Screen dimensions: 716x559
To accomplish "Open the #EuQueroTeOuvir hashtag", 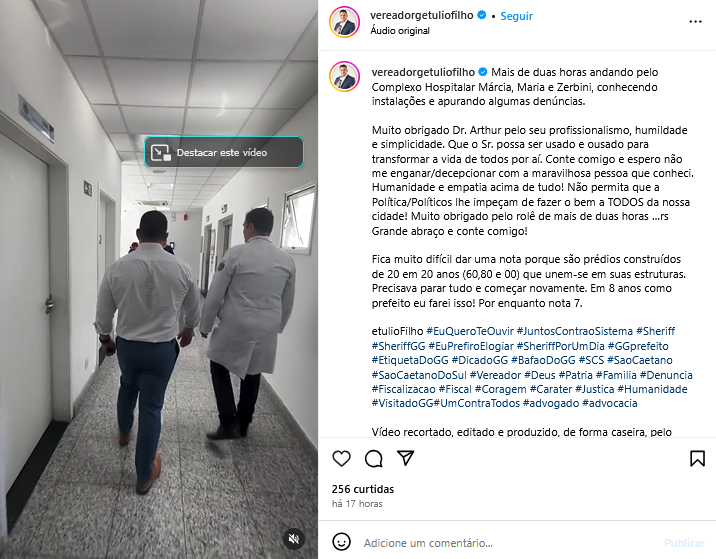I will 470,331.
